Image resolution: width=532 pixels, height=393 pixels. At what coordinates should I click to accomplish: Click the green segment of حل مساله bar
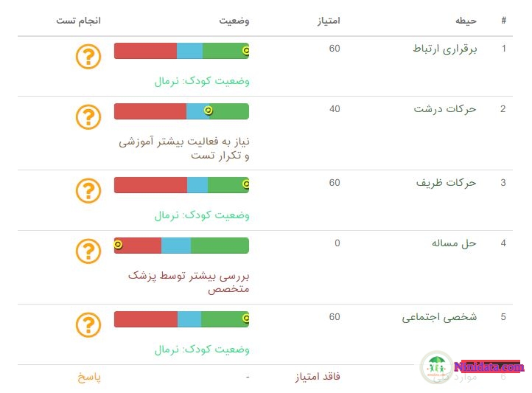[x=220, y=246]
